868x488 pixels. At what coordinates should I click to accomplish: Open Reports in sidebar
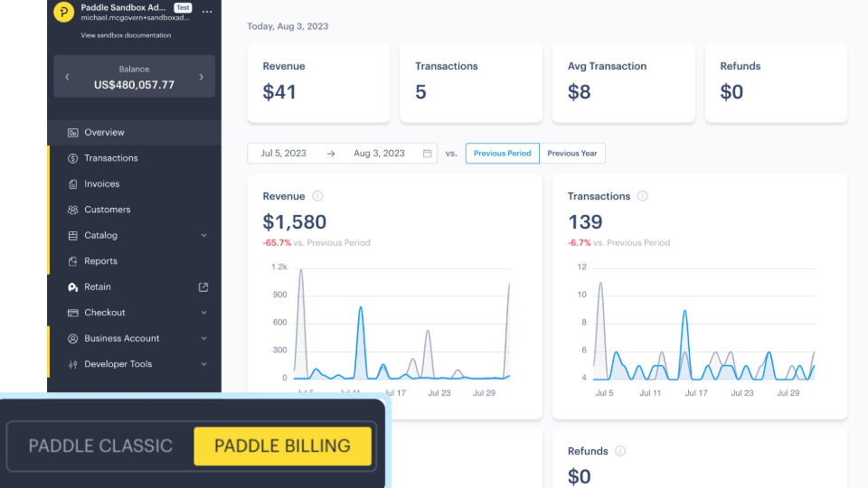pyautogui.click(x=135, y=261)
